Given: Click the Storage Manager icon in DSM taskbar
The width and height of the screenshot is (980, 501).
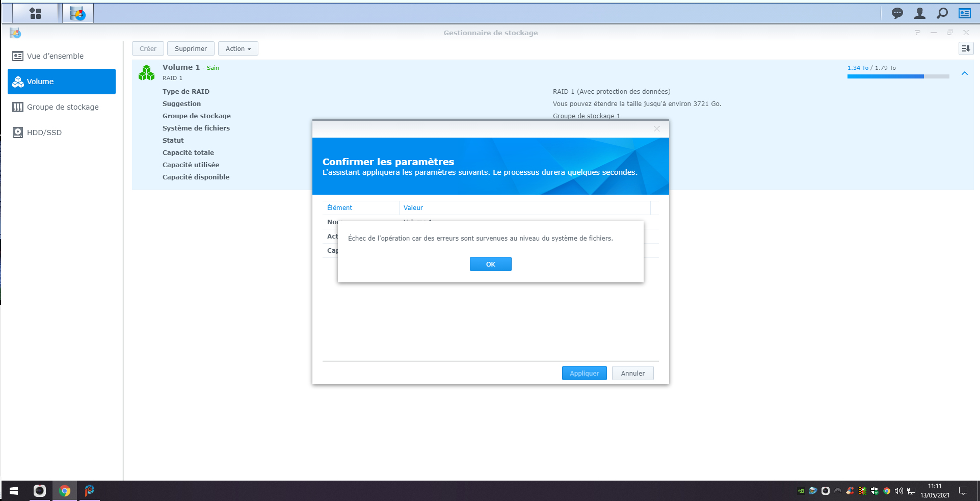Looking at the screenshot, I should pyautogui.click(x=78, y=13).
